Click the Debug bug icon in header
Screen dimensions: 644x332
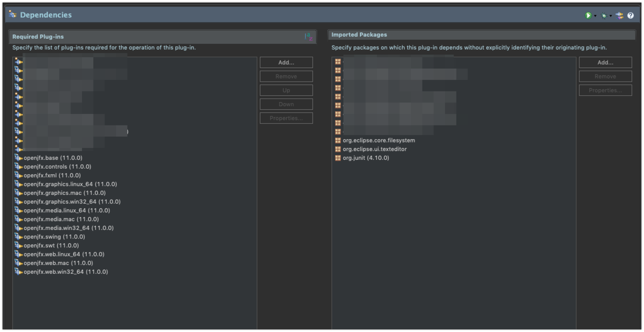604,16
